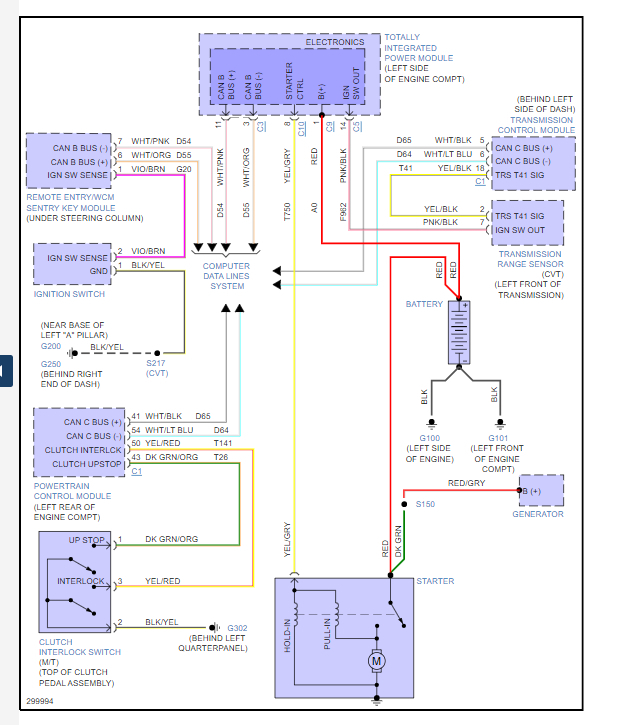Open the C5 connector link

coord(357,127)
